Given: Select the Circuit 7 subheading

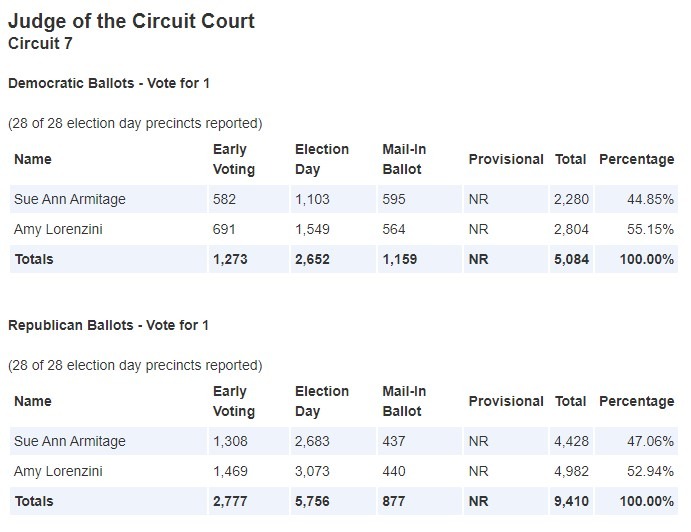Looking at the screenshot, I should (40, 44).
